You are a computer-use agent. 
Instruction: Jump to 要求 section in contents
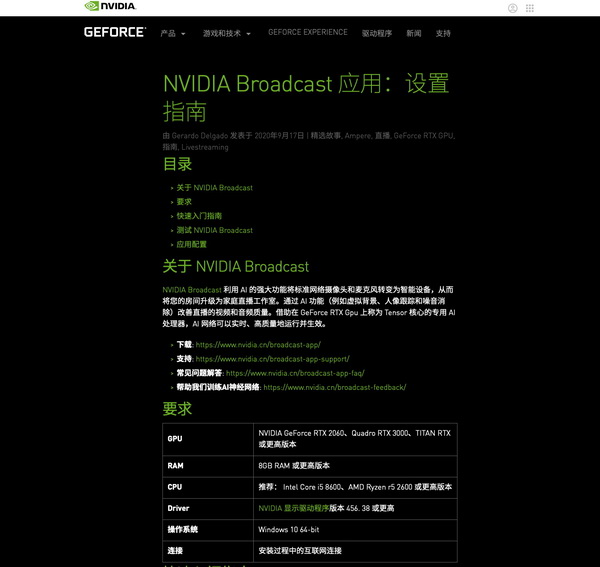184,202
